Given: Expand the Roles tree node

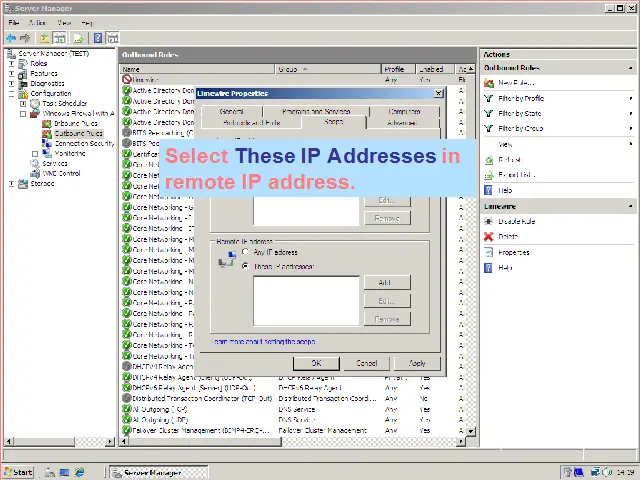Looking at the screenshot, I should click(x=11, y=64).
